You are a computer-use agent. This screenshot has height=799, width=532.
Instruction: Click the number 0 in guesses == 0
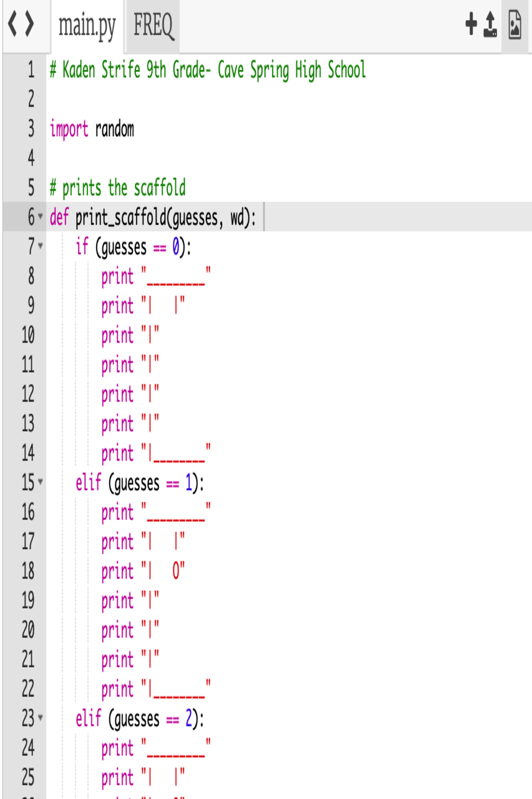tap(177, 247)
